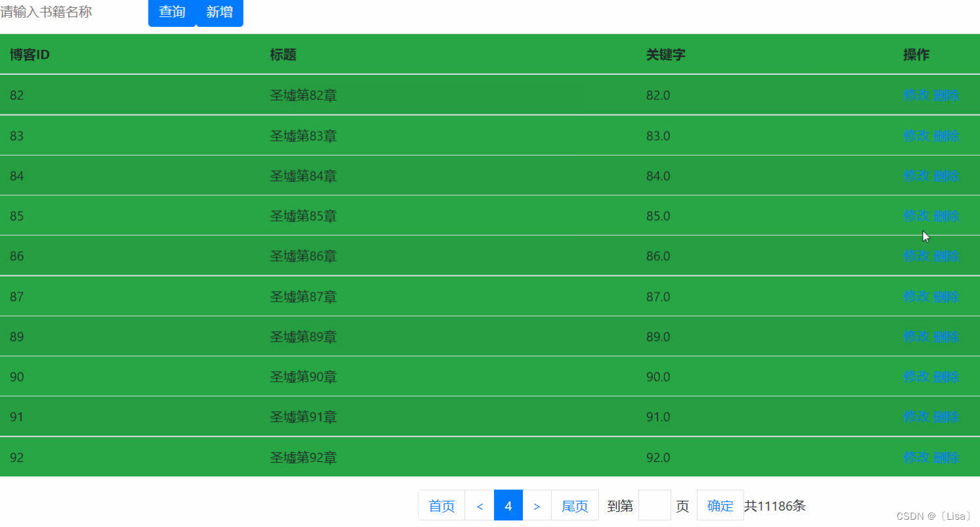Select current page number 4

508,505
